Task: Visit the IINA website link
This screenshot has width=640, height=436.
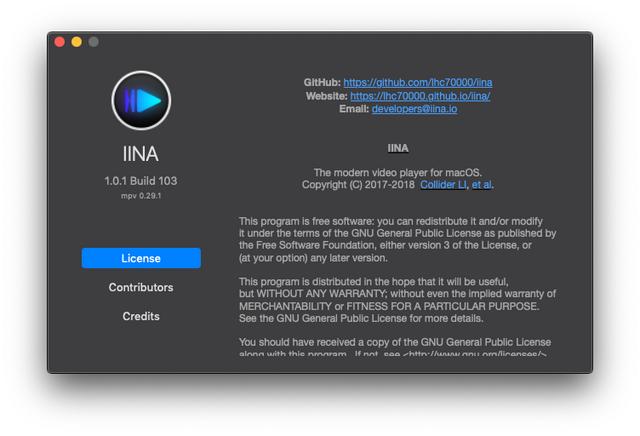Action: (x=420, y=96)
